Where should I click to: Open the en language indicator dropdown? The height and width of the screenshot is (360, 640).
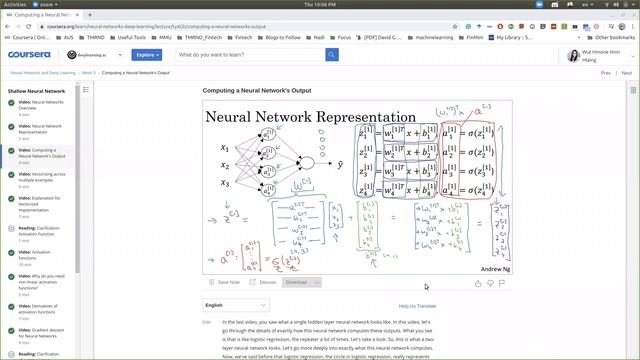587,4
